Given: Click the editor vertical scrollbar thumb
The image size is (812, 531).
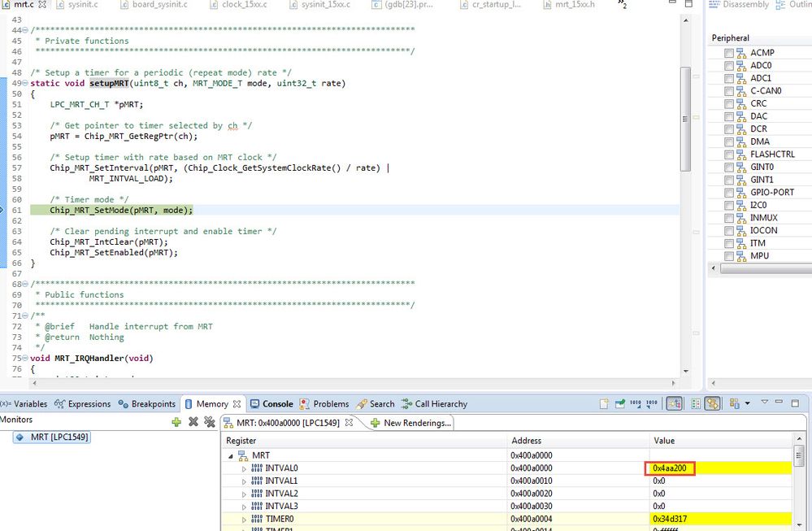Looking at the screenshot, I should [x=685, y=120].
